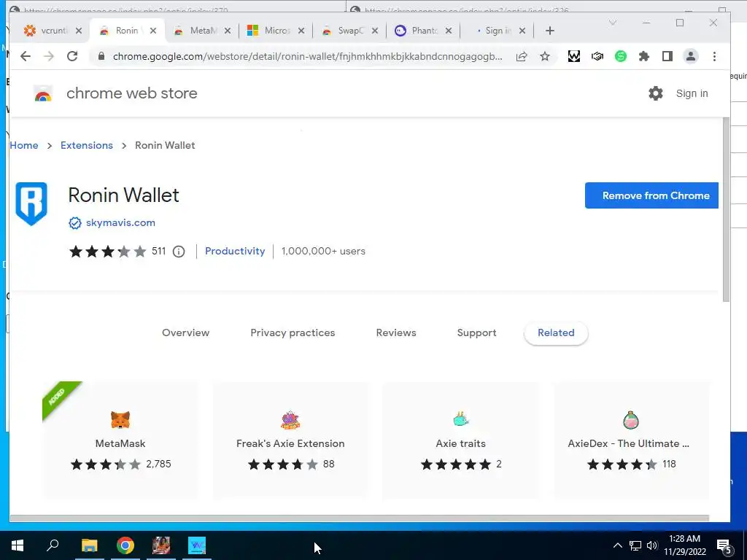Click the browser forward arrow

pos(49,56)
